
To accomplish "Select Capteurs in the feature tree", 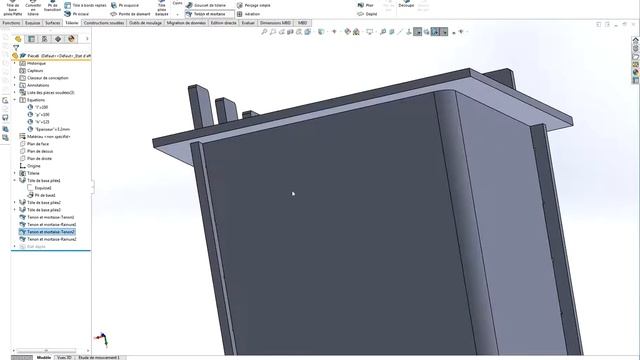I will (35, 71).
